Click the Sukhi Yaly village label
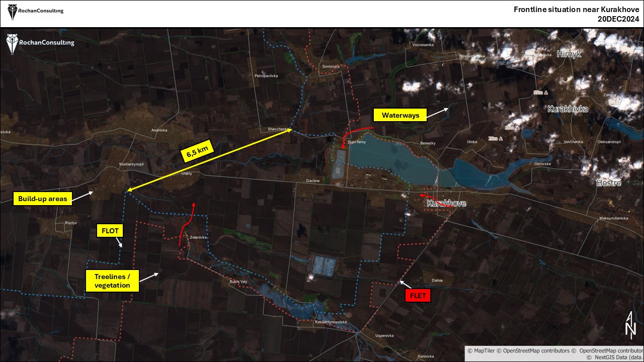This screenshot has width=644, height=362. (238, 282)
